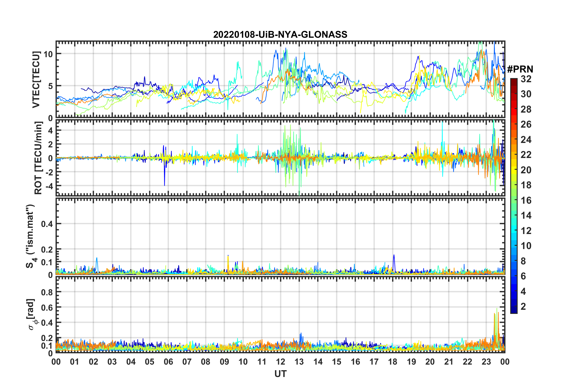Click the dark red top of colorbar

514,82
